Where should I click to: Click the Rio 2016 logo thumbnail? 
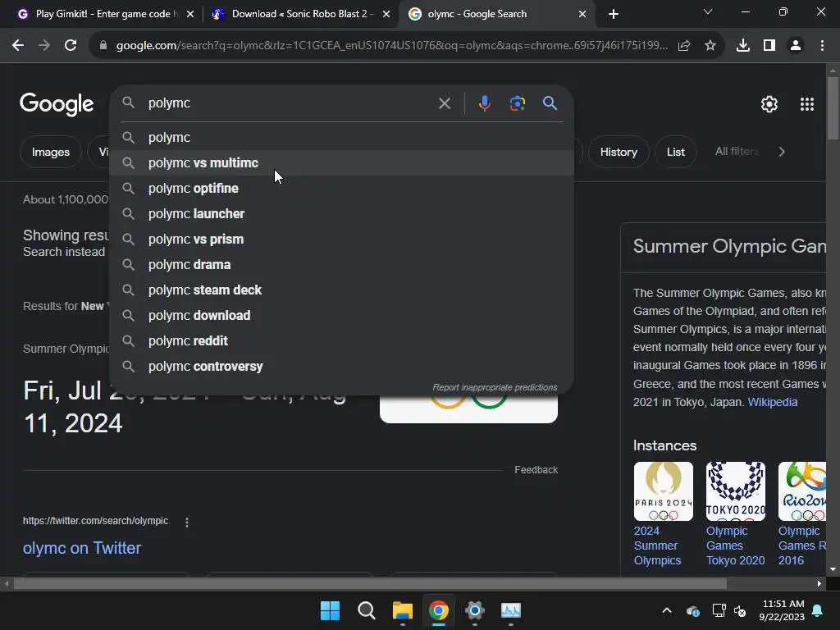tap(802, 491)
